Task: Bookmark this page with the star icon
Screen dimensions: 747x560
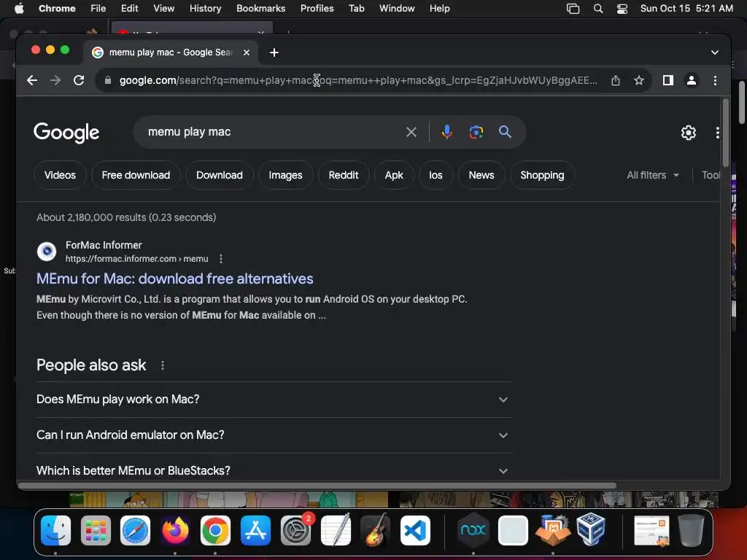Action: (639, 80)
